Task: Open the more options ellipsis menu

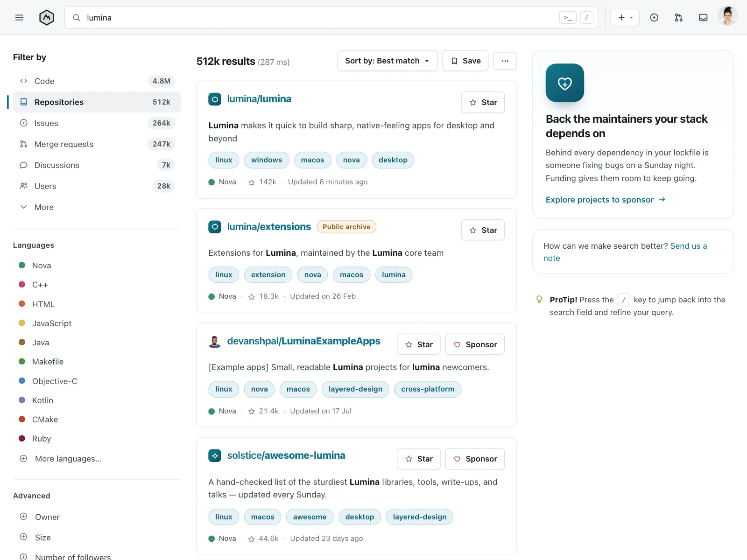Action: [505, 61]
